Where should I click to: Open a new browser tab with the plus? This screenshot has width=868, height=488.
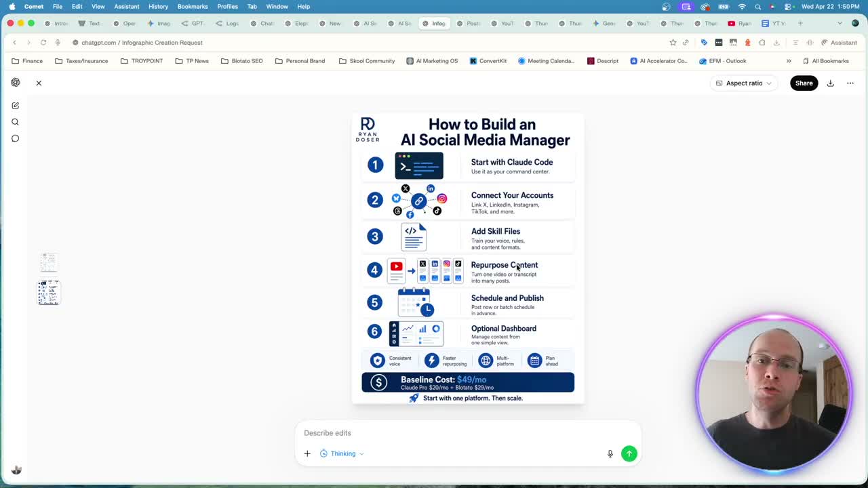[x=800, y=23]
